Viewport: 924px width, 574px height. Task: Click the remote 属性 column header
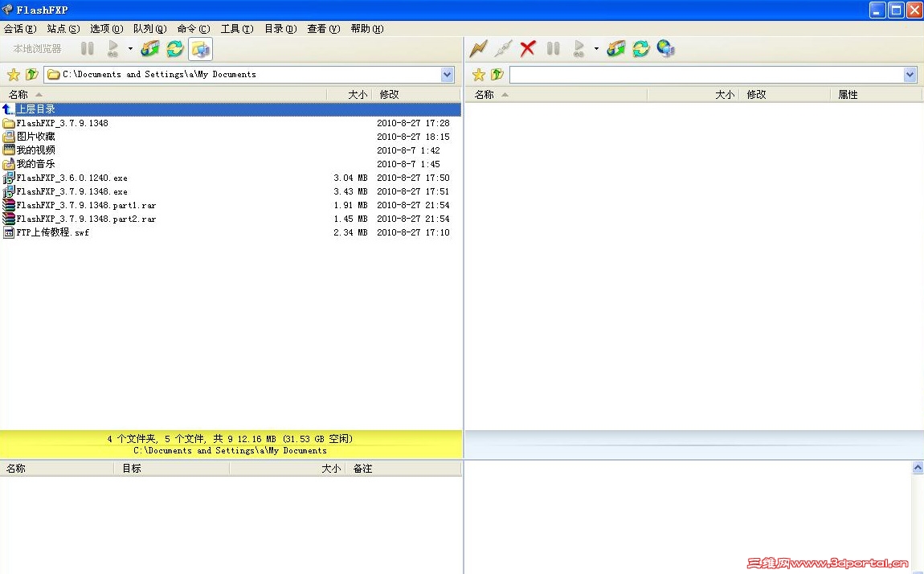pos(875,94)
